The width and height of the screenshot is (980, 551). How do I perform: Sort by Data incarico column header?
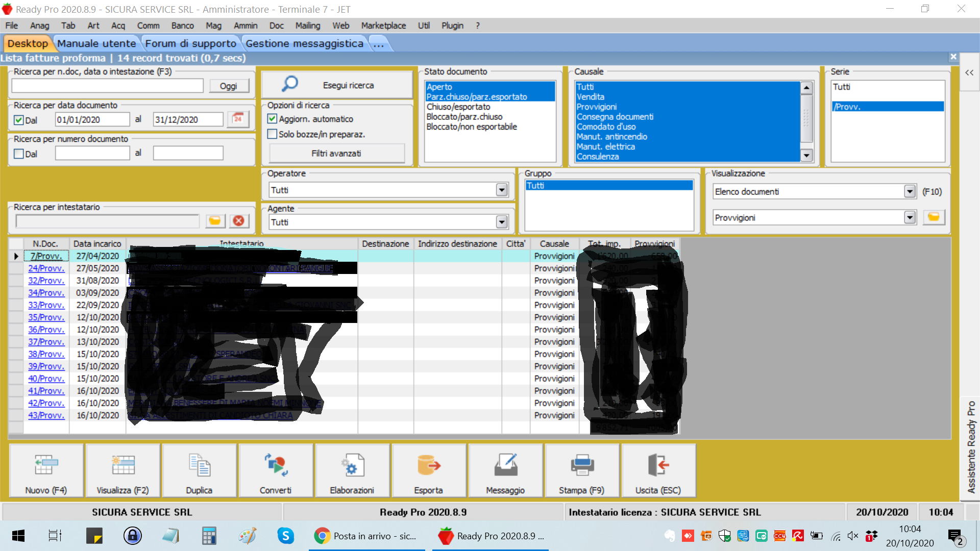pyautogui.click(x=97, y=243)
